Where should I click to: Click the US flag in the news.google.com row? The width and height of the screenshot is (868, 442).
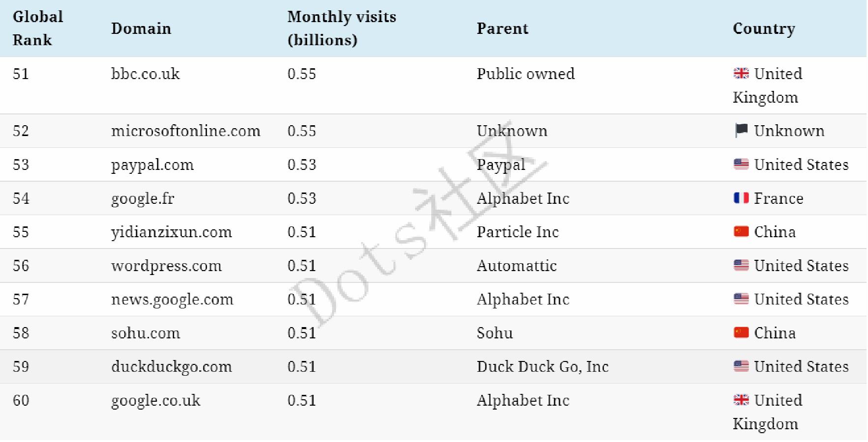click(741, 299)
